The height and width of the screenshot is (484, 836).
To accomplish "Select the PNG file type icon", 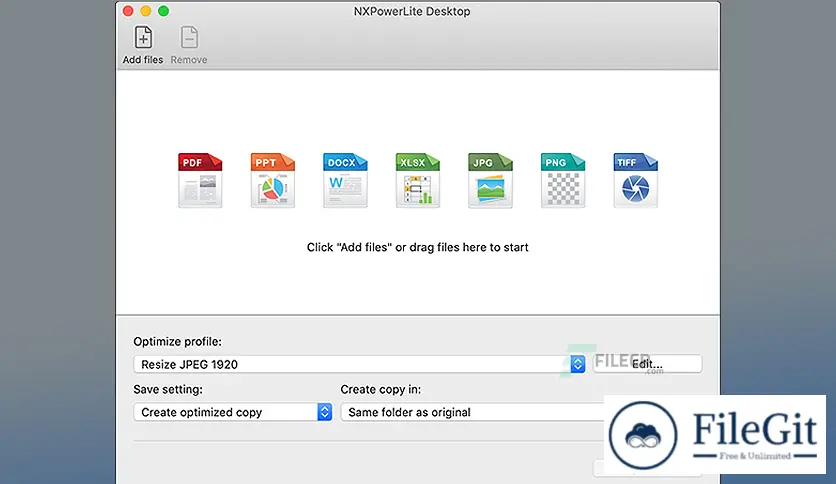I will click(562, 180).
